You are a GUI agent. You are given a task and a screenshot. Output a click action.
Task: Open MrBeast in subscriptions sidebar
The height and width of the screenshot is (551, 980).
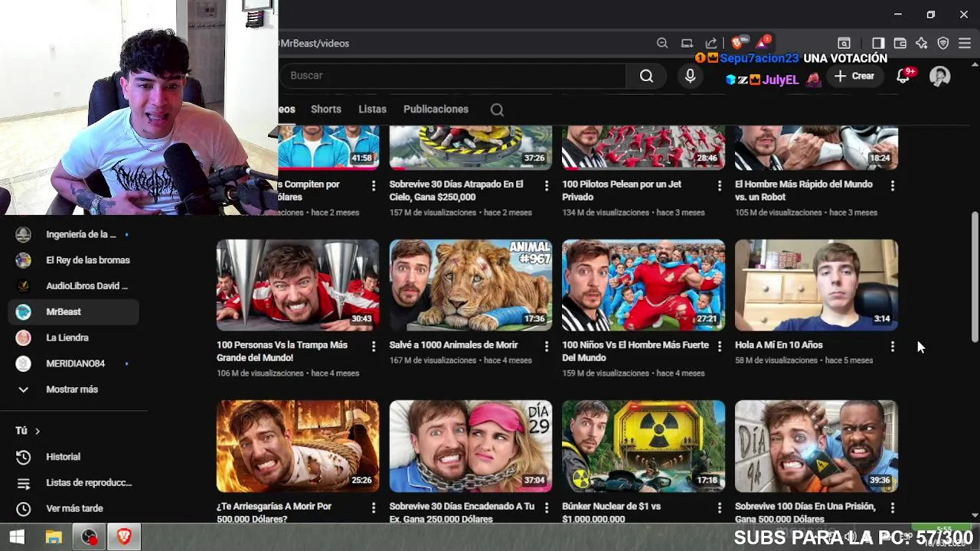pyautogui.click(x=73, y=311)
